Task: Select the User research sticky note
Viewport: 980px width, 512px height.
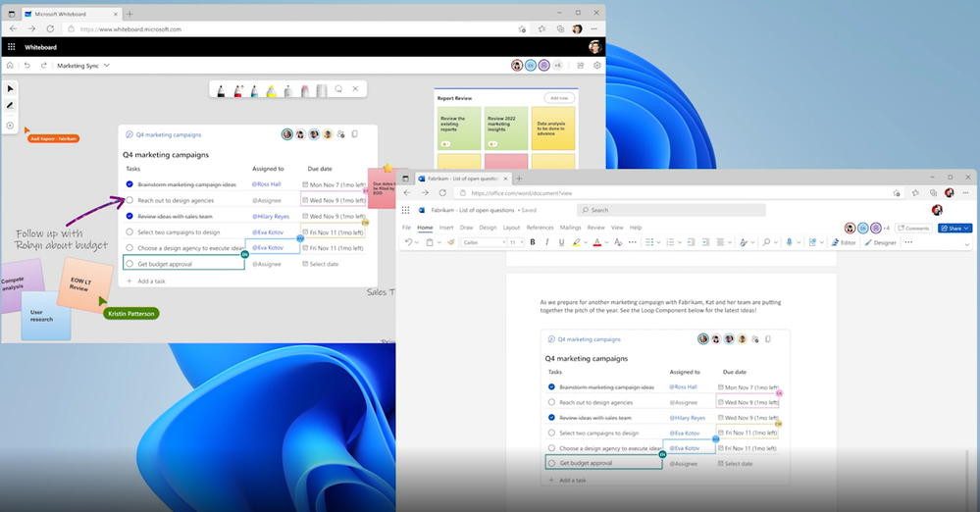Action: point(46,316)
